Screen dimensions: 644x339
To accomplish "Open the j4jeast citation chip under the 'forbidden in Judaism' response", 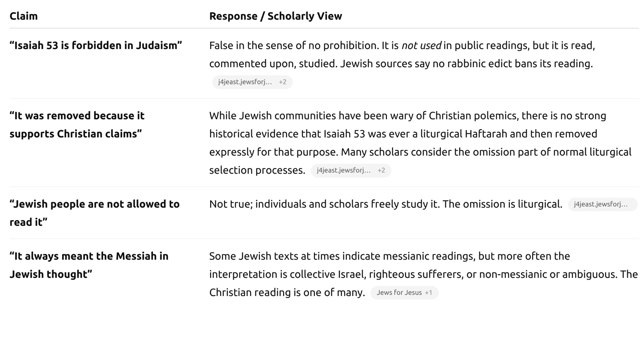I will [252, 82].
